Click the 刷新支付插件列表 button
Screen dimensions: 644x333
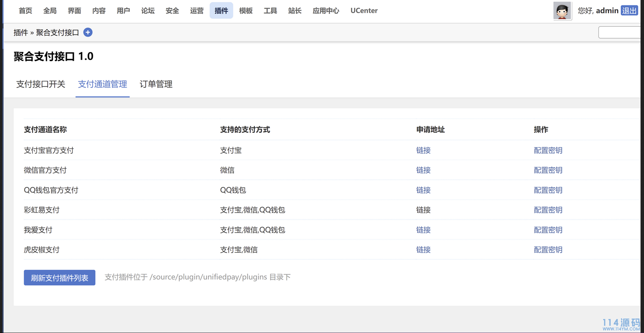(x=60, y=278)
